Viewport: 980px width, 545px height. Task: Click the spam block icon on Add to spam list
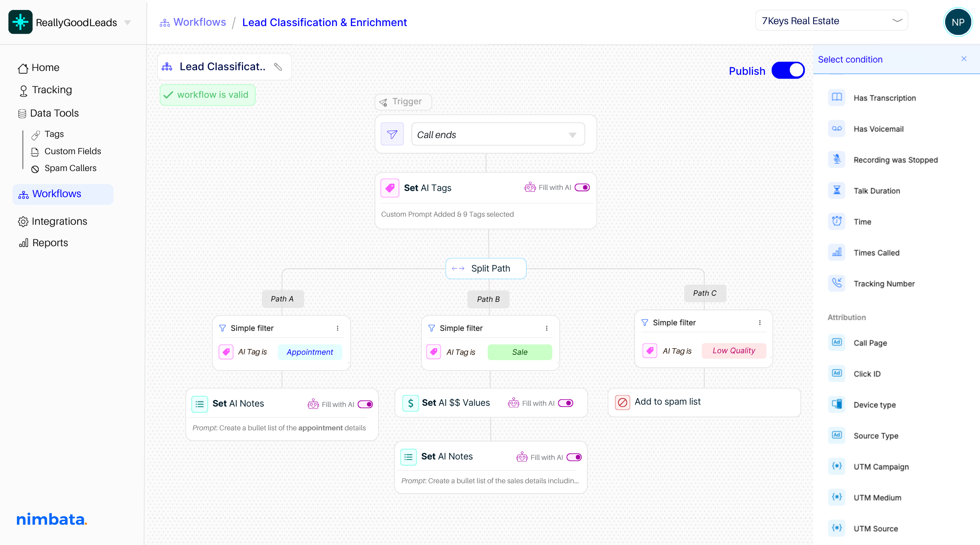point(623,402)
